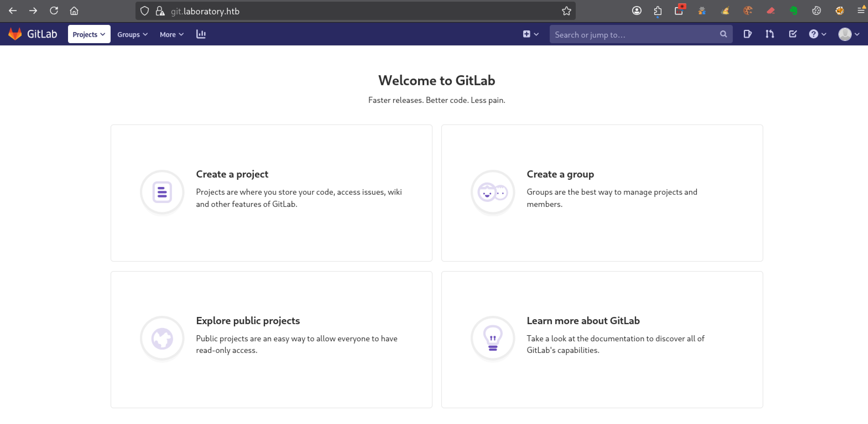Click the globe explore icon

click(x=162, y=338)
